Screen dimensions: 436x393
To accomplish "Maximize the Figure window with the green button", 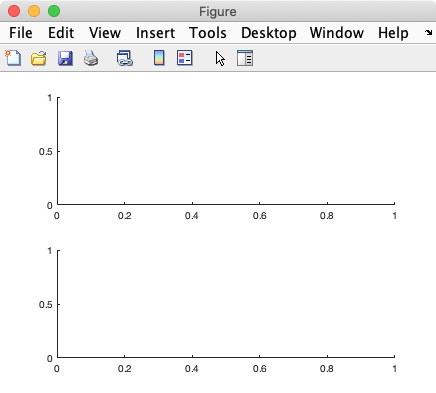I will (54, 11).
